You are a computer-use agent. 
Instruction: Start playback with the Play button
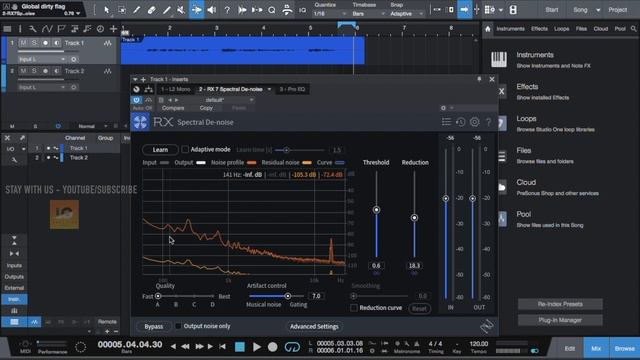coord(257,347)
